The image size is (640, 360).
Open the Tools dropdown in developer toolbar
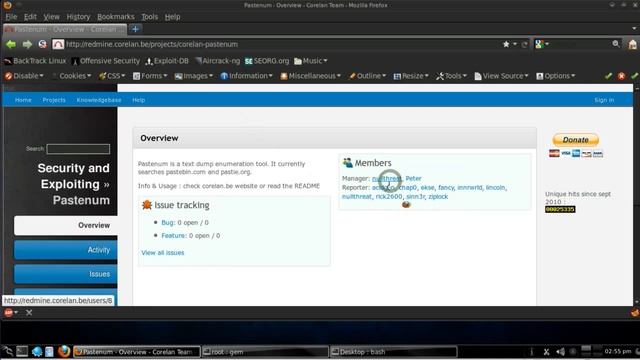coord(451,76)
